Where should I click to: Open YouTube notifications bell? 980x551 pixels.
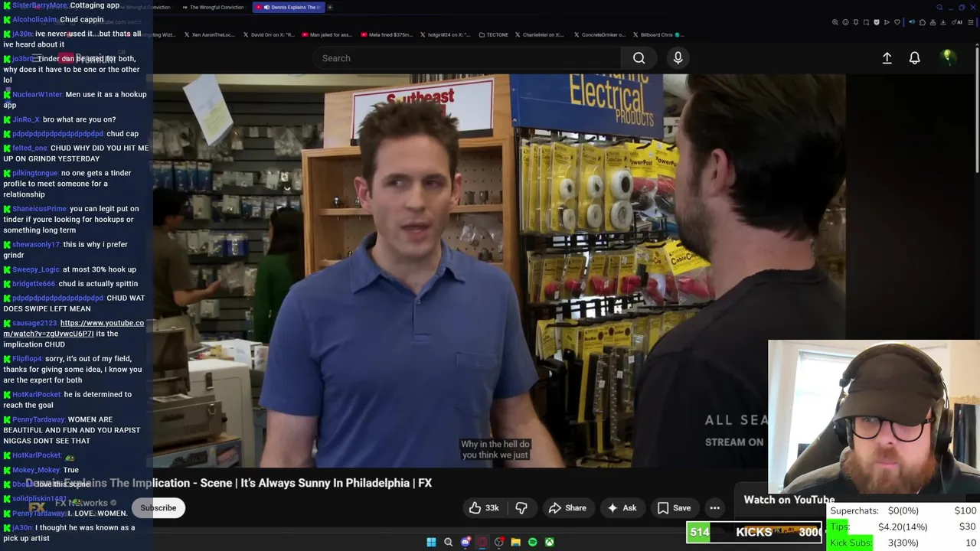coord(914,58)
